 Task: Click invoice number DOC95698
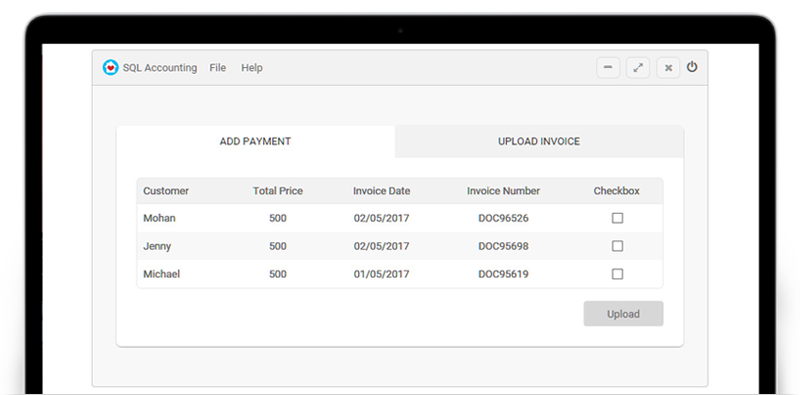click(504, 246)
